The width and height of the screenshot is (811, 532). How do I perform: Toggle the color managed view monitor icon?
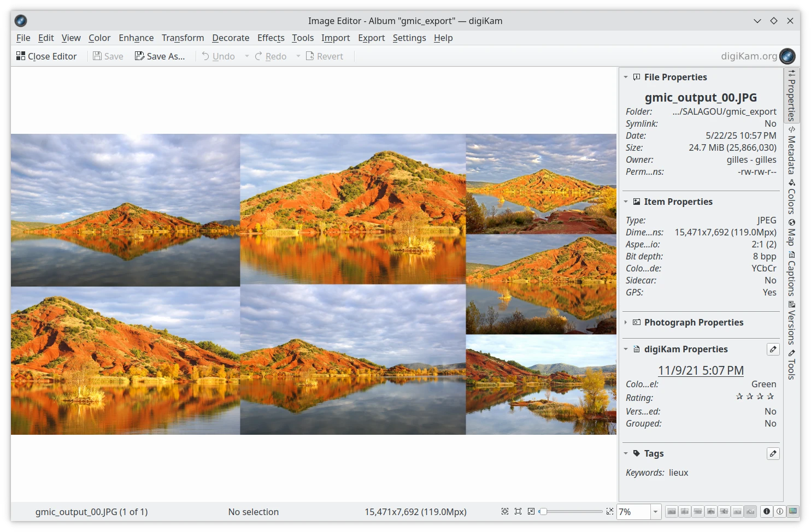coord(793,512)
